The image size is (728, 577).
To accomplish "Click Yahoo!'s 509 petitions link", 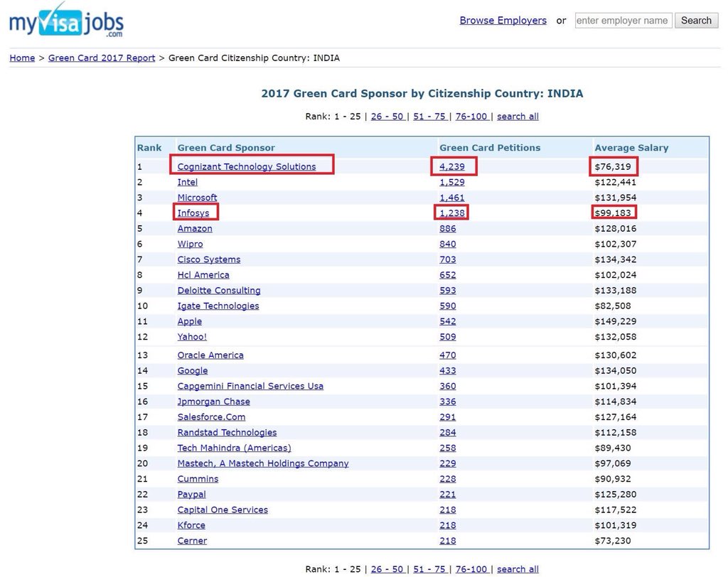I will pos(448,337).
